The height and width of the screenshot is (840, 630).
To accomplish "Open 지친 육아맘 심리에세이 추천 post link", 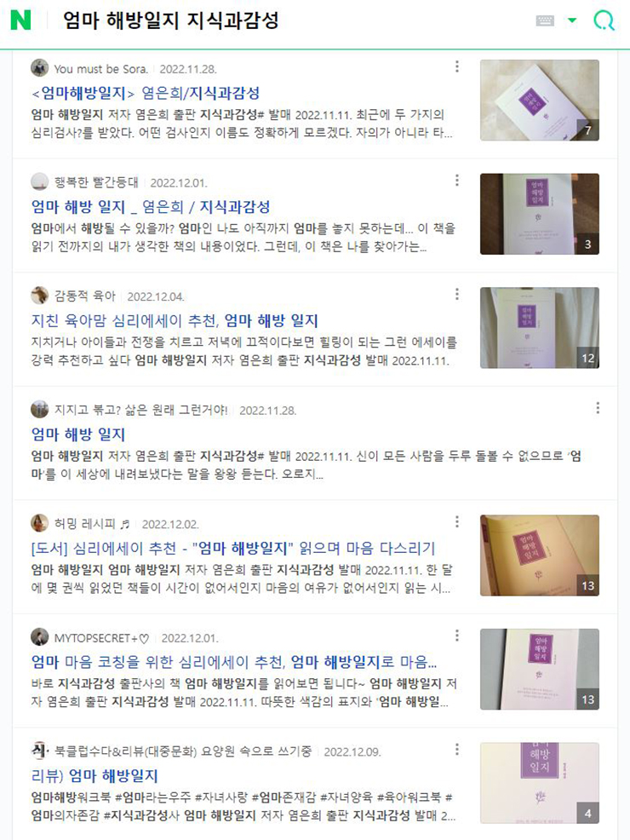I will coord(175,321).
